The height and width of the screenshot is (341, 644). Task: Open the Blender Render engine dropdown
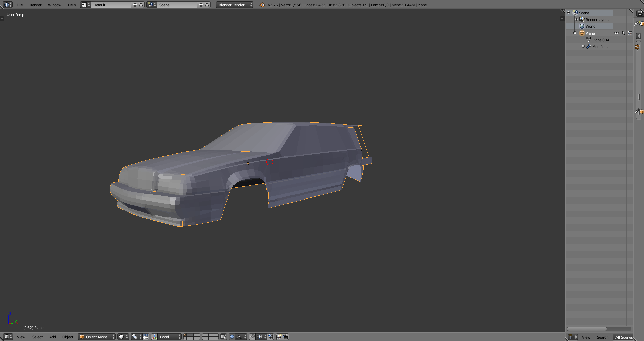tap(234, 5)
